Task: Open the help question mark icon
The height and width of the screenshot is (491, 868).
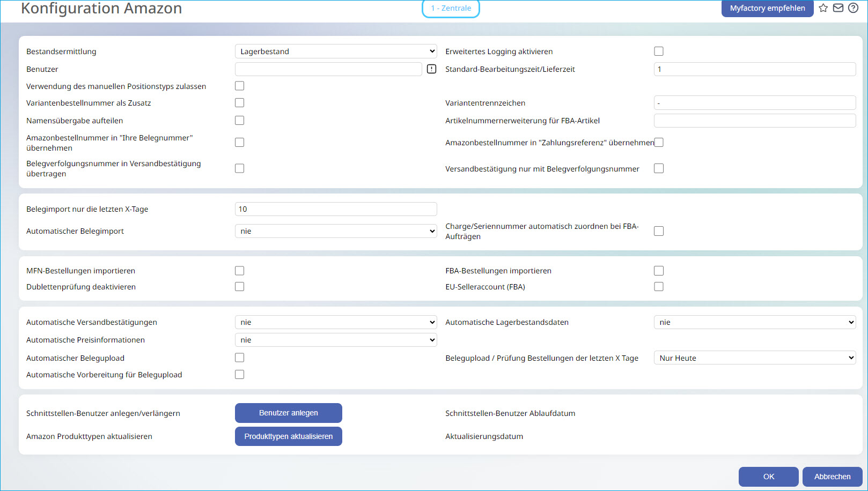Action: pos(853,8)
